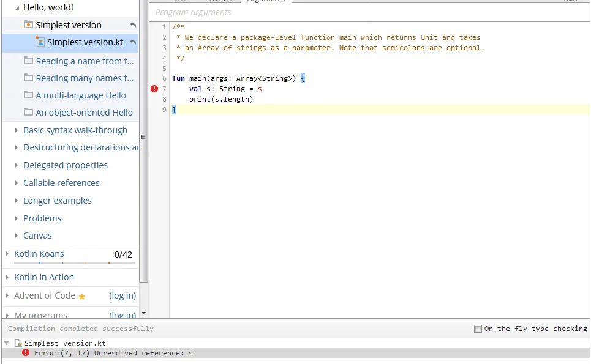Click the sidebar splitter grip handle
Image resolution: width=591 pixels, height=364 pixels.
[x=143, y=137]
